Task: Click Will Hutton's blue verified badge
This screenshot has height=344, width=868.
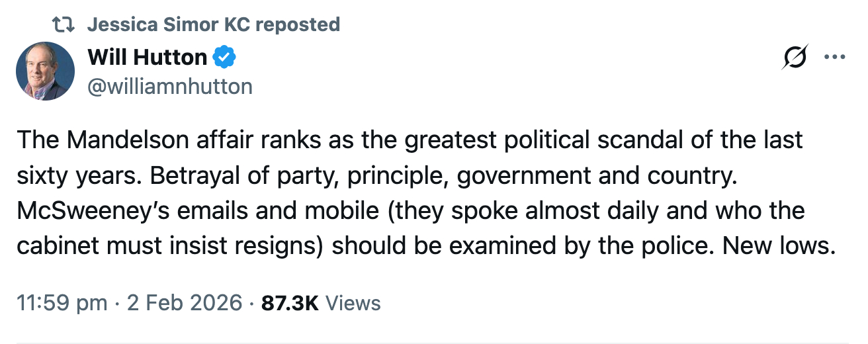Action: click(225, 58)
